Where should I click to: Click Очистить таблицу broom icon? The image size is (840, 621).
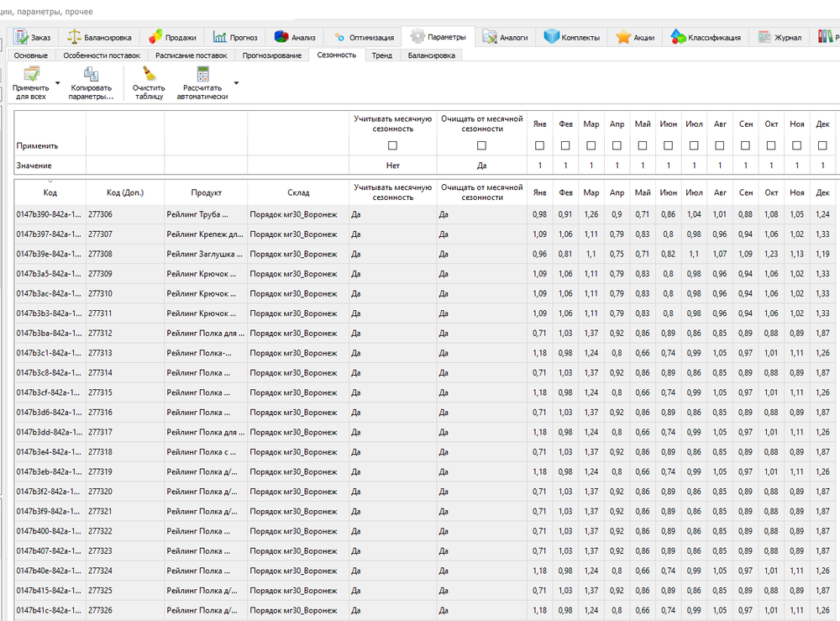tap(149, 74)
